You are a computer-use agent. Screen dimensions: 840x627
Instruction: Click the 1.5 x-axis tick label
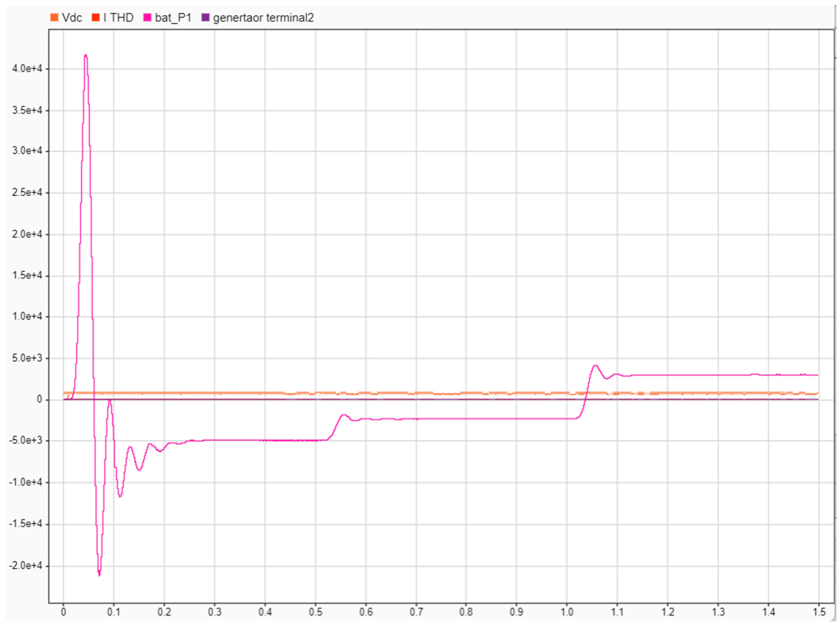pos(819,612)
